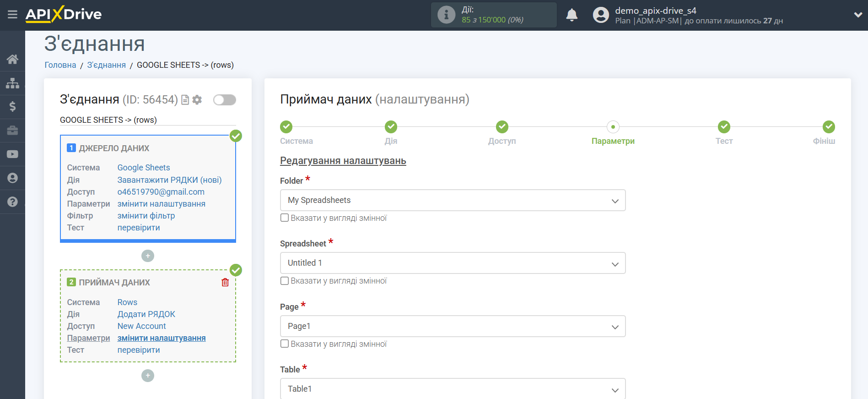This screenshot has width=868, height=399.
Task: Go to Доступ step
Action: click(502, 127)
